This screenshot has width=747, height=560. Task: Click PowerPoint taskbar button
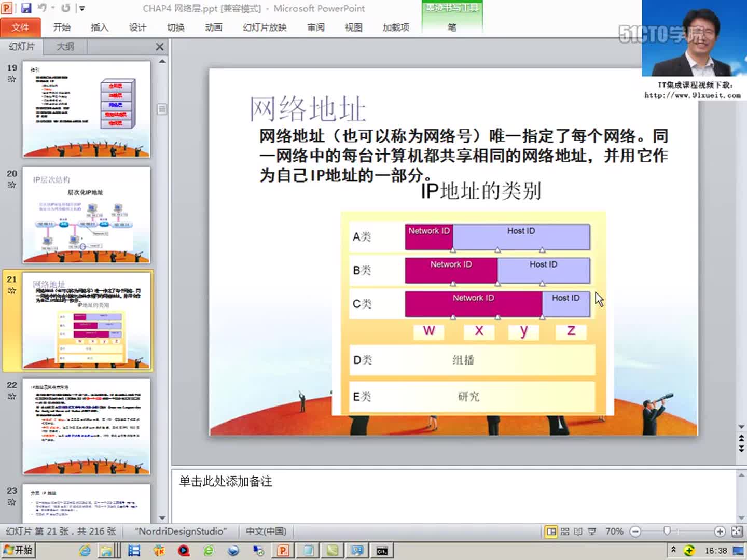[x=283, y=551]
